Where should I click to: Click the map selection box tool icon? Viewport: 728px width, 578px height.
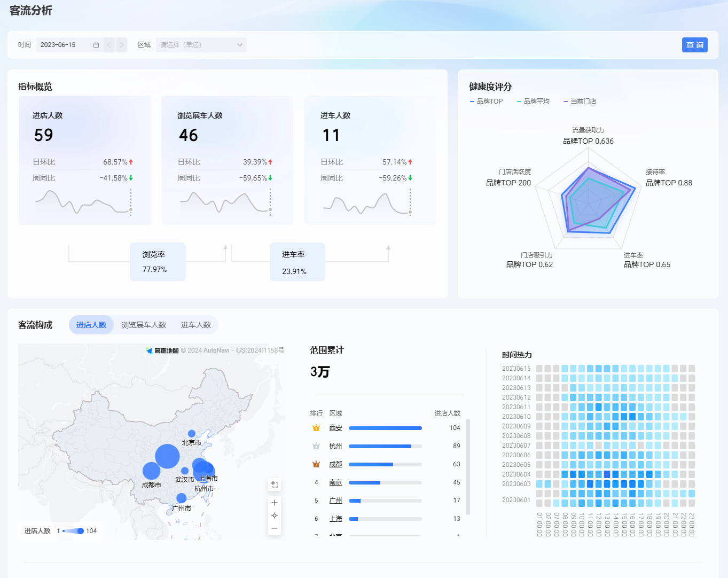(275, 485)
